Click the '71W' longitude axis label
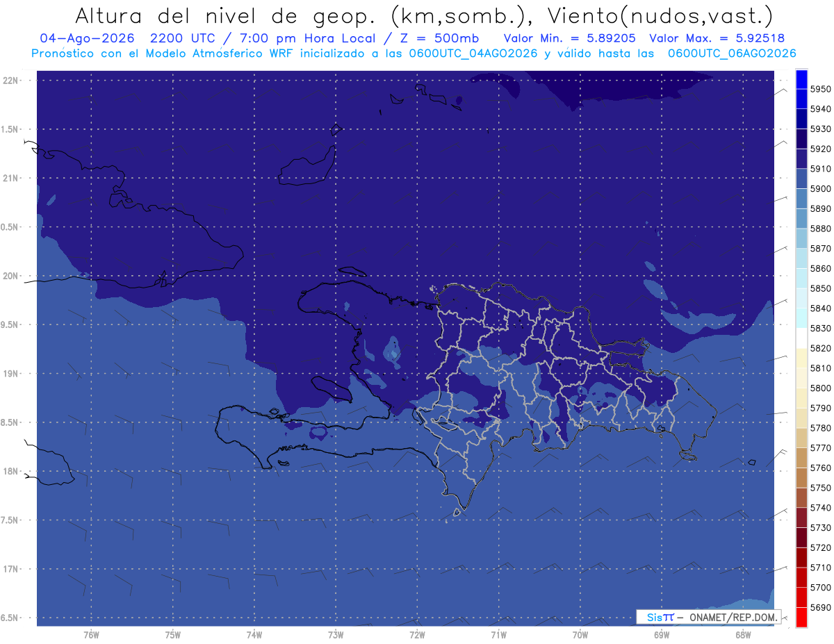This screenshot has height=644, width=834. [x=498, y=634]
